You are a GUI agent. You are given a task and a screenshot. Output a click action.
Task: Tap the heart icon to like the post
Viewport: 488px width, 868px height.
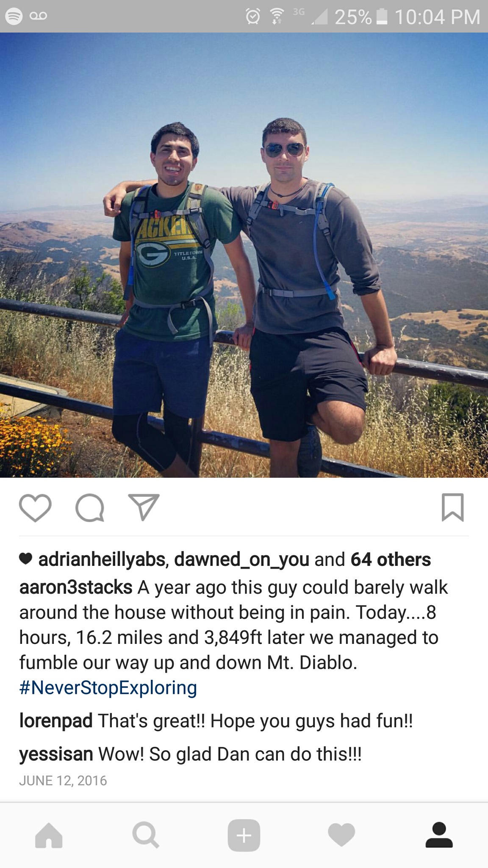click(35, 507)
